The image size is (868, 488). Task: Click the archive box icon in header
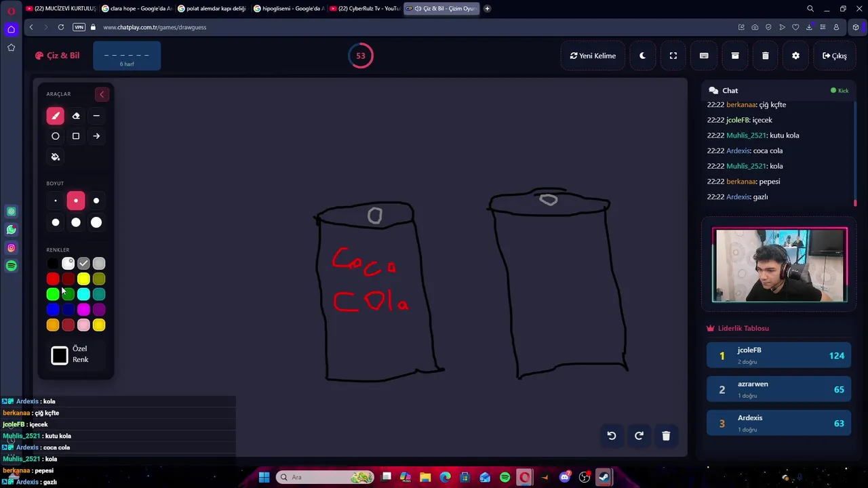click(735, 56)
